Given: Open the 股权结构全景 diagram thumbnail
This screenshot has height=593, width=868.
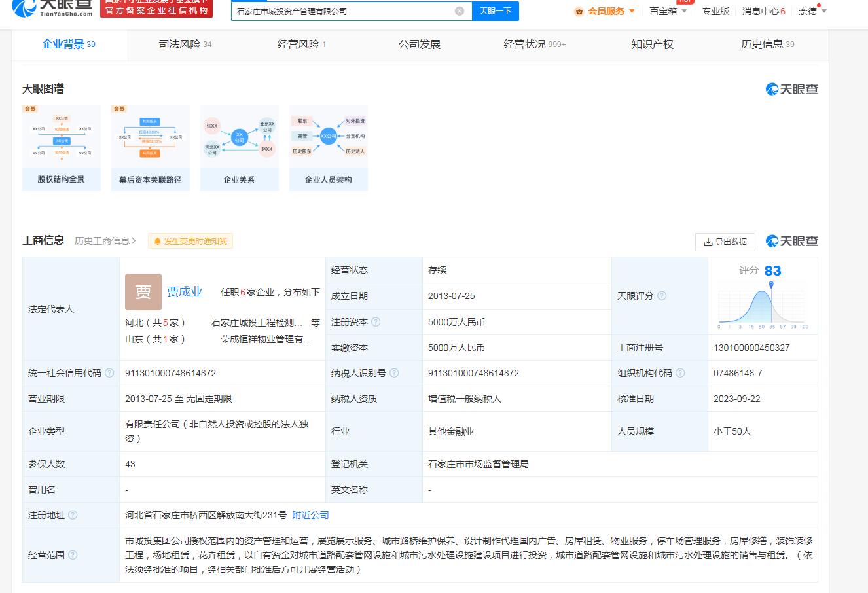Looking at the screenshot, I should (62, 148).
